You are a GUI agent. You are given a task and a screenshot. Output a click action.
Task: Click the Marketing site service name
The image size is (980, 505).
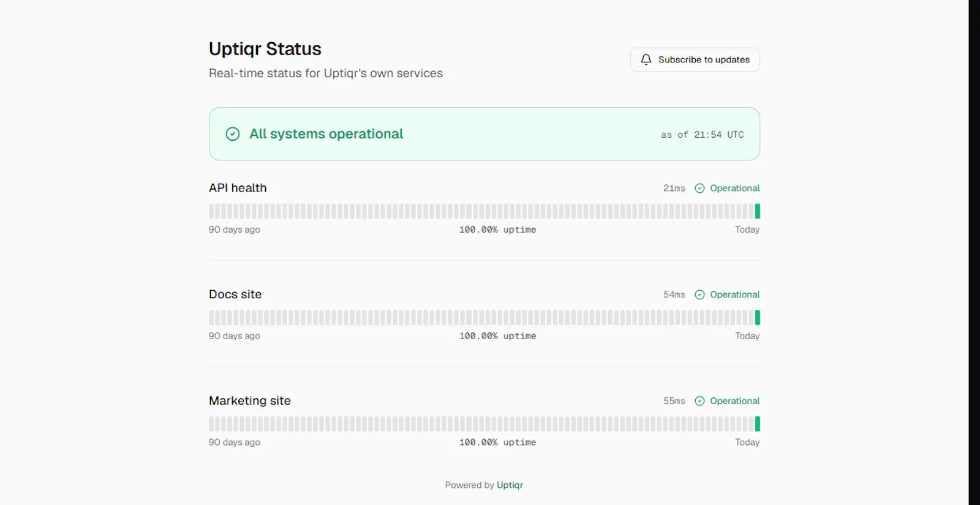coord(250,401)
